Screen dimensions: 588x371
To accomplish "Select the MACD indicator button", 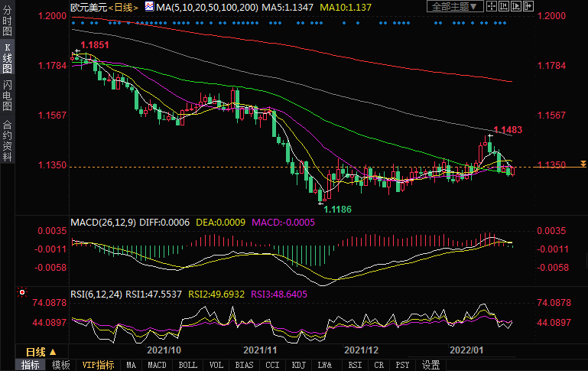I will (x=158, y=365).
